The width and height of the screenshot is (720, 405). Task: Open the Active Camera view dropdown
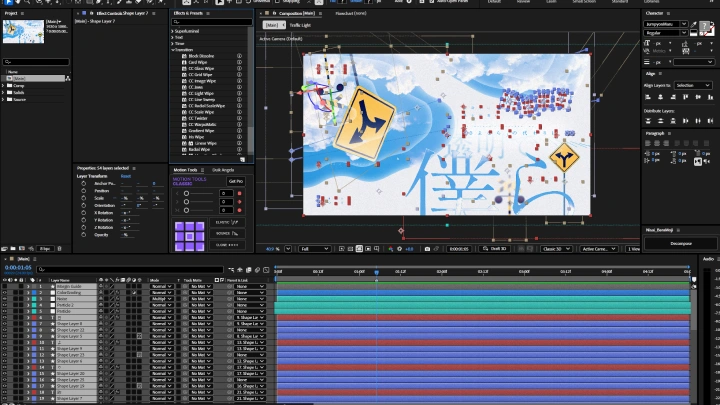pyautogui.click(x=598, y=249)
